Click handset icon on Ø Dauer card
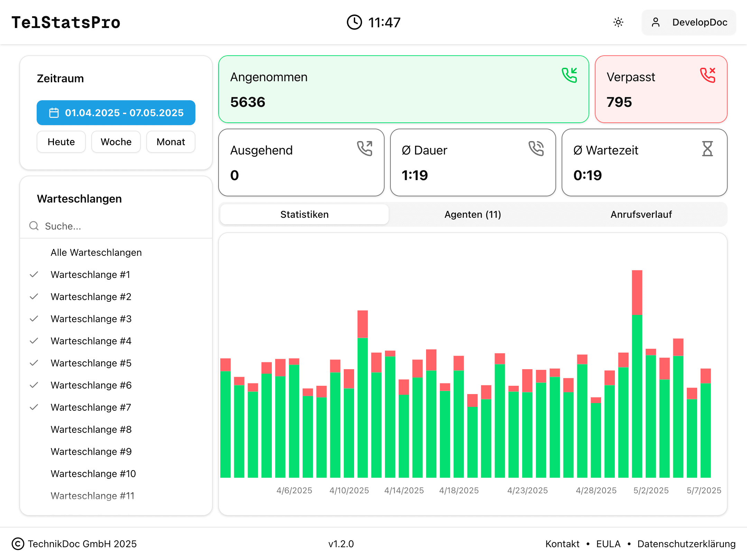Viewport: 747px width, 560px height. [537, 149]
